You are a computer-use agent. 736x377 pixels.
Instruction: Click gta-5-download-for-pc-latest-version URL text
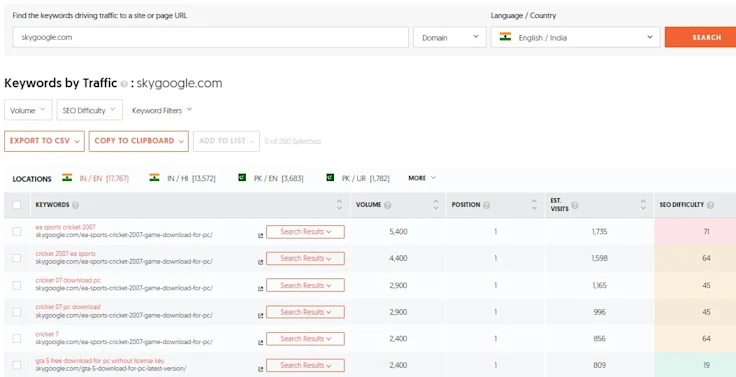point(111,369)
